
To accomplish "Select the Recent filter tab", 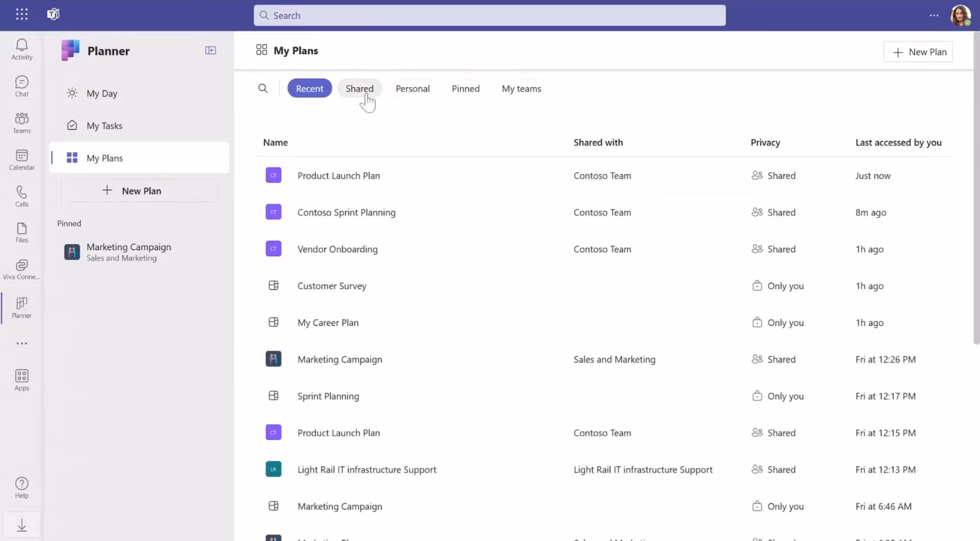I will coord(310,88).
